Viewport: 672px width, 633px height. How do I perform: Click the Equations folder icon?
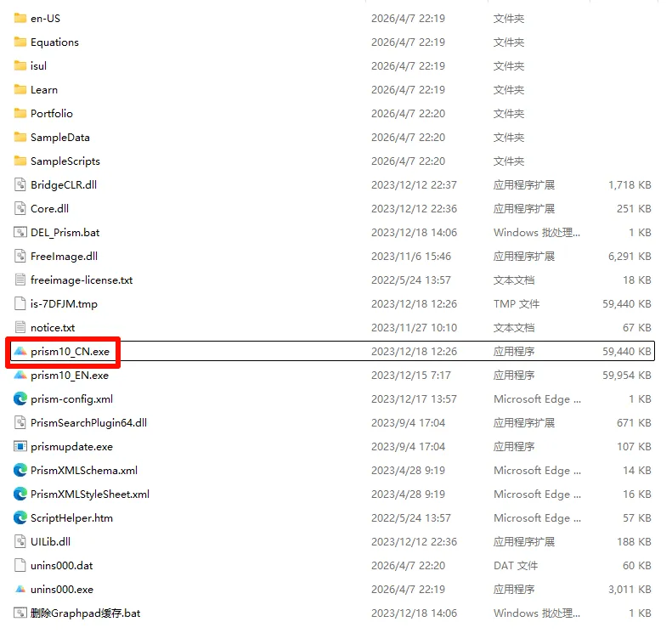[x=20, y=42]
